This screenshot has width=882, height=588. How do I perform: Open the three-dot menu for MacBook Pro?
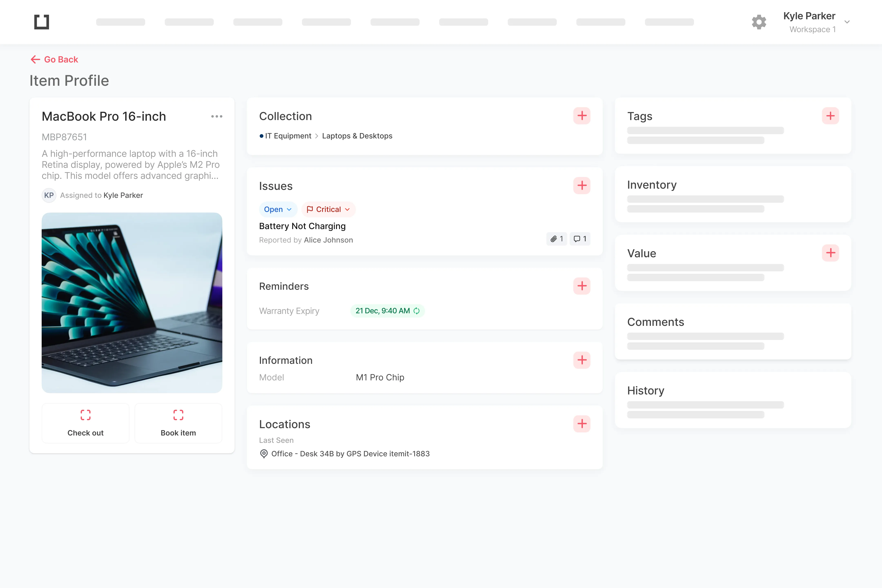coord(217,117)
